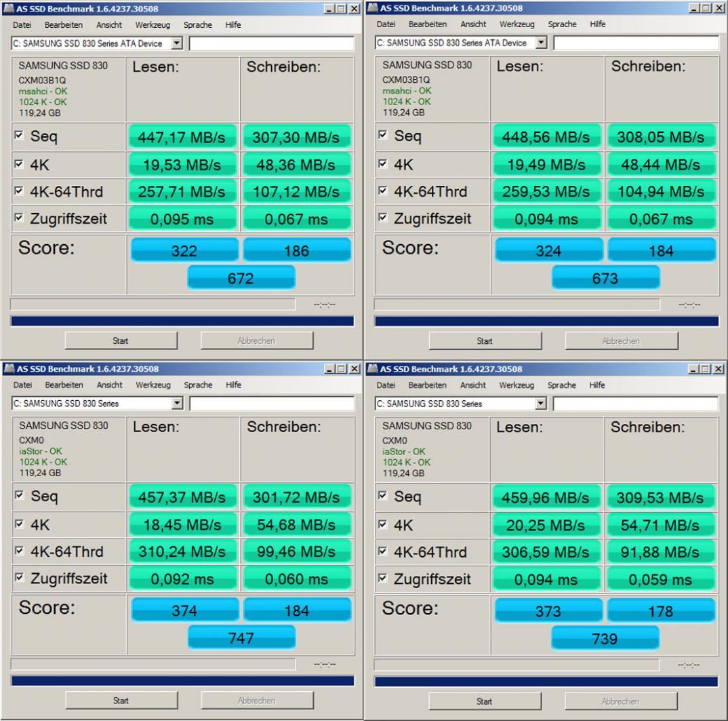Uncheck 4K in the window with total score 672

tap(19, 164)
